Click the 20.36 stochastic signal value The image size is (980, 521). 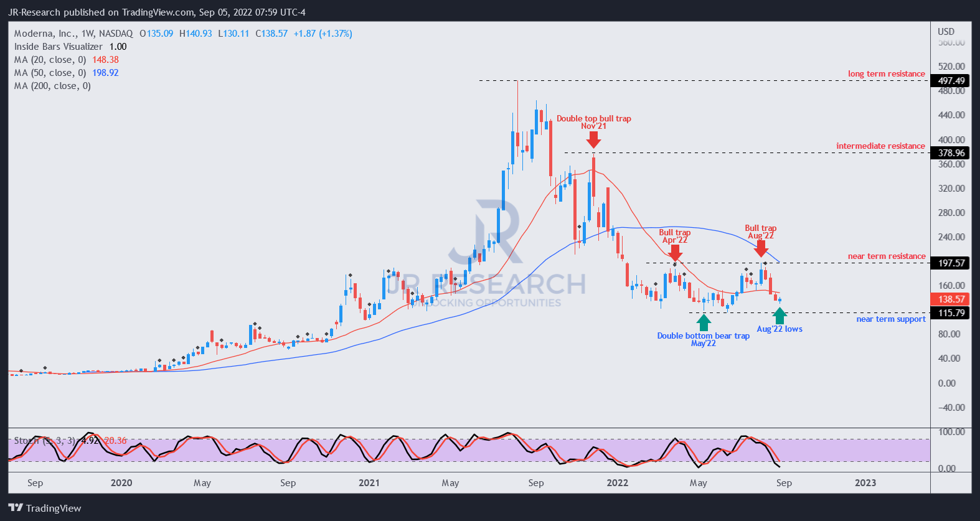coord(115,441)
